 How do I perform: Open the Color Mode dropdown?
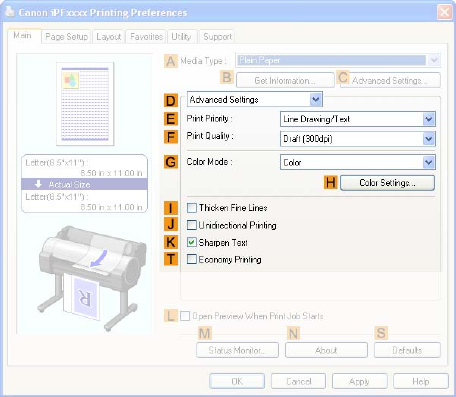358,162
